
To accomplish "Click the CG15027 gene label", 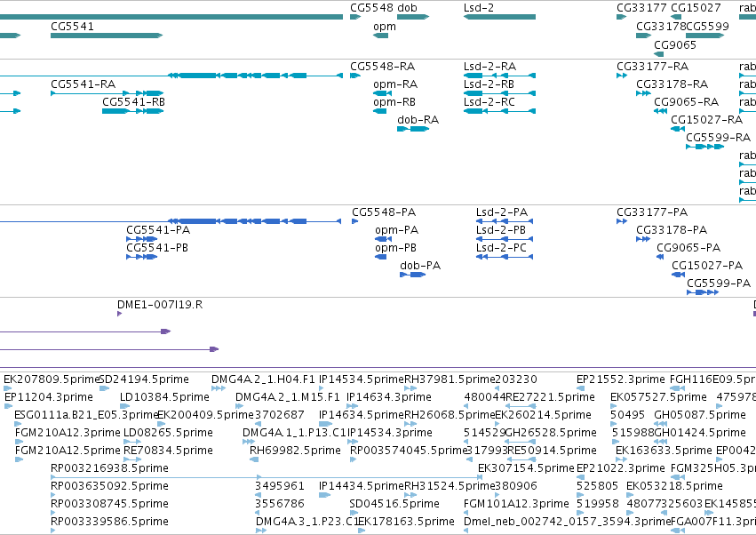I will click(x=696, y=8).
